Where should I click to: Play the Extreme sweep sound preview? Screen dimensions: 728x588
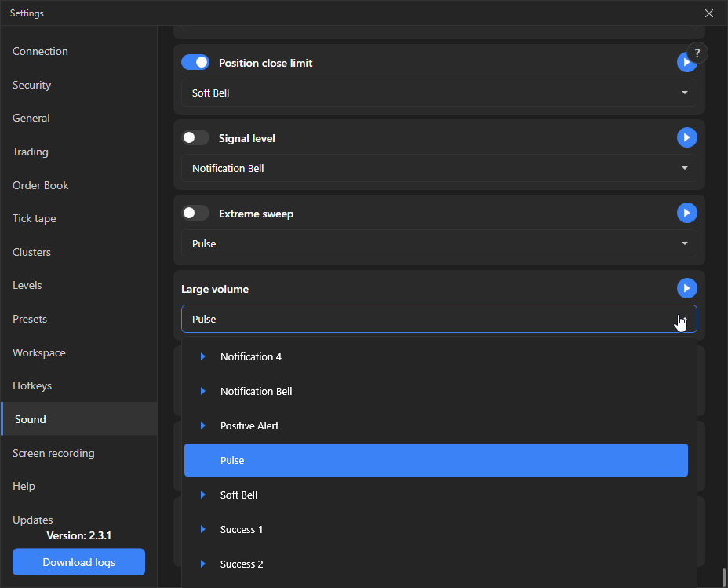(686, 213)
